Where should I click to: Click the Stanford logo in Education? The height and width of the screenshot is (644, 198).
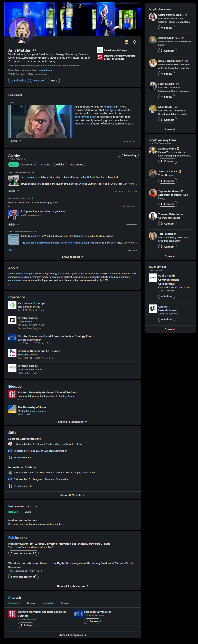click(x=12, y=395)
